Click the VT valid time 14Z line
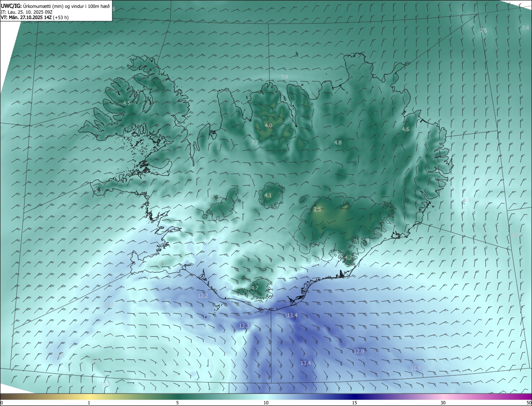 pos(34,17)
